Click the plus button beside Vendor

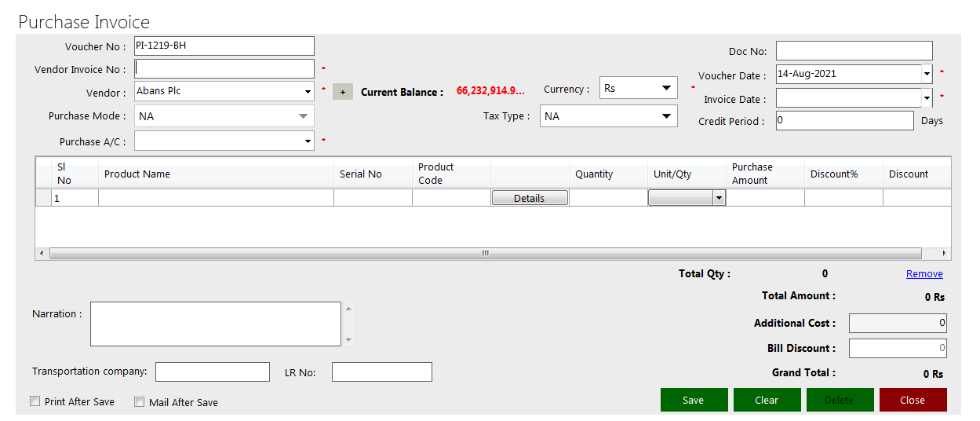[x=342, y=92]
